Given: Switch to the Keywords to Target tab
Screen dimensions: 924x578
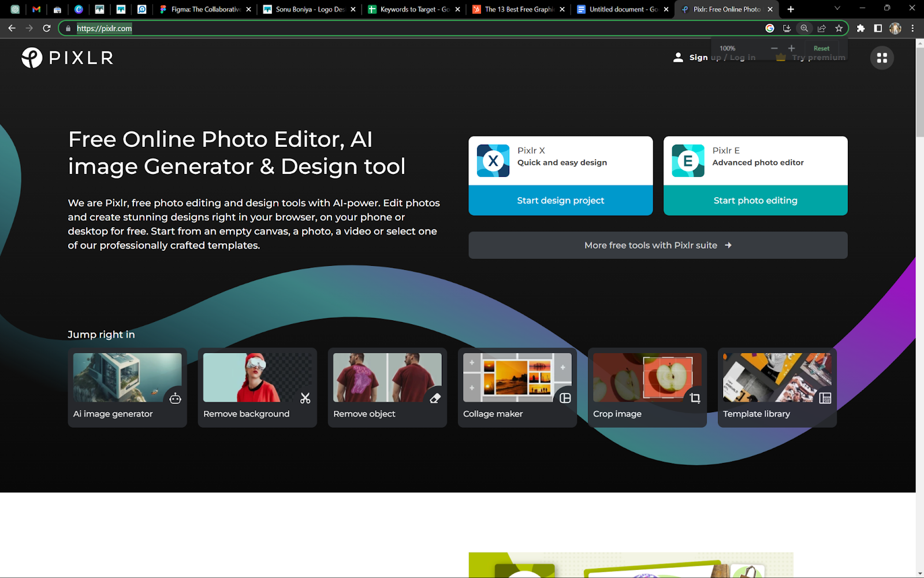Looking at the screenshot, I should click(x=415, y=9).
